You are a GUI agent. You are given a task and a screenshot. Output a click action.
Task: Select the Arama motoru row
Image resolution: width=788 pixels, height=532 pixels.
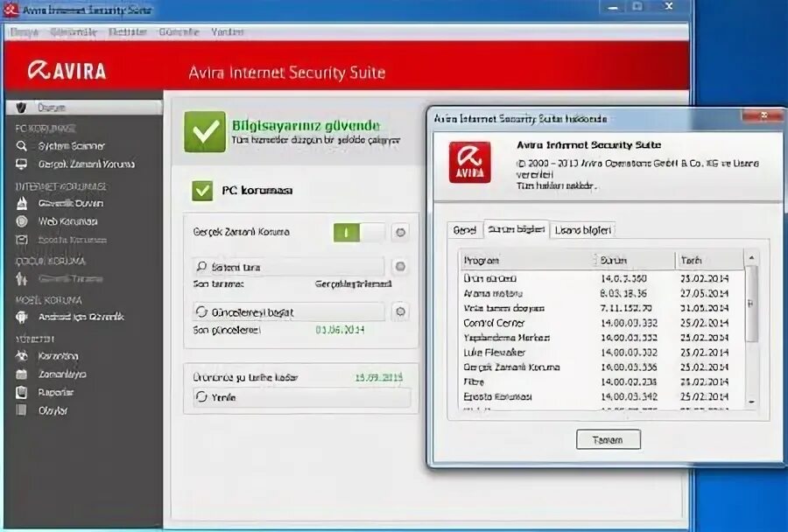(x=602, y=293)
